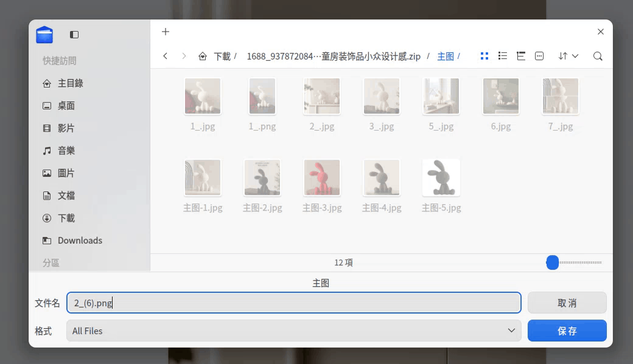Go forward with the right arrow
This screenshot has height=364, width=633.
(x=184, y=56)
